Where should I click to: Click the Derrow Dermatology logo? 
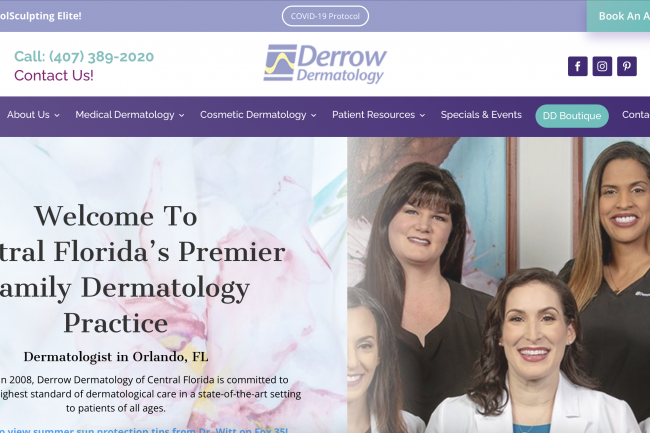tap(325, 64)
